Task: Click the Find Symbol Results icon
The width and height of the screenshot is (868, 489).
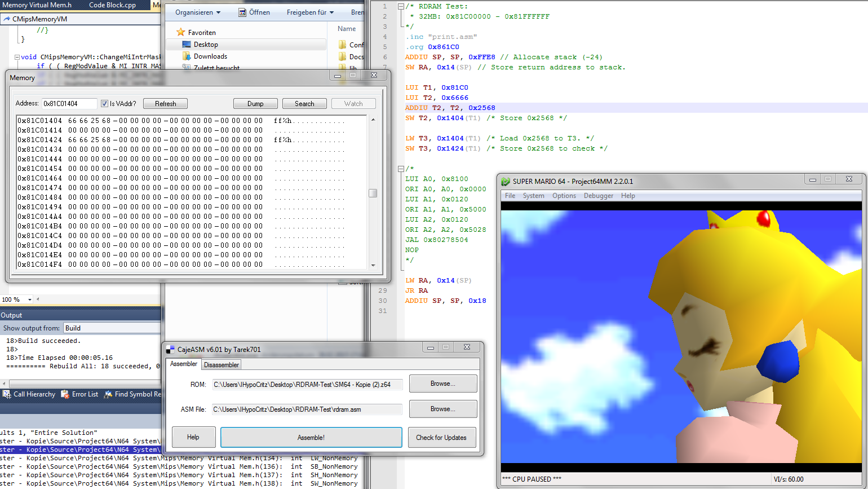Action: (x=109, y=394)
